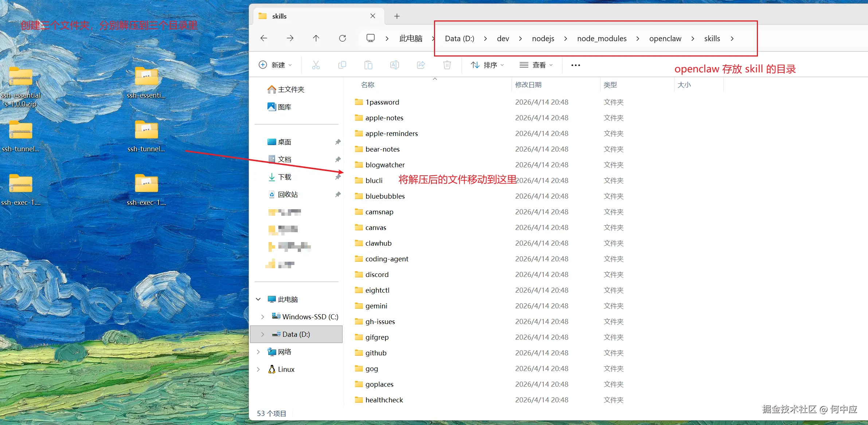The image size is (868, 425).
Task: Click the Share icon in the toolbar
Action: pos(421,65)
